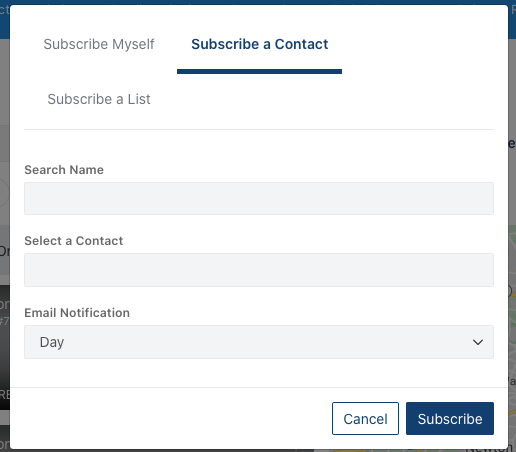516x452 pixels.
Task: Click the "Select a Contact" label
Action: click(74, 241)
